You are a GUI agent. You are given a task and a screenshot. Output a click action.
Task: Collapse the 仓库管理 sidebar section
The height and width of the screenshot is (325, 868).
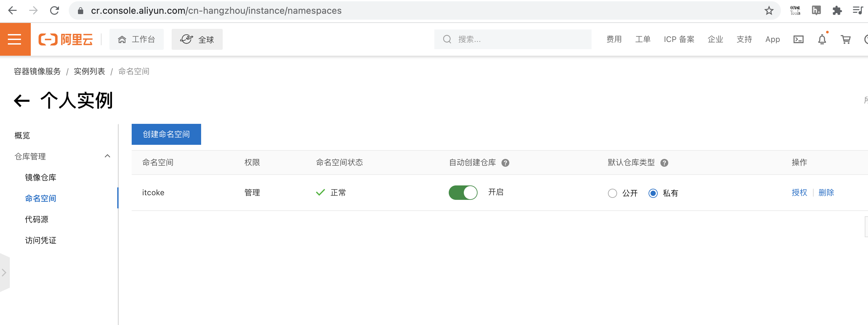[x=107, y=156]
